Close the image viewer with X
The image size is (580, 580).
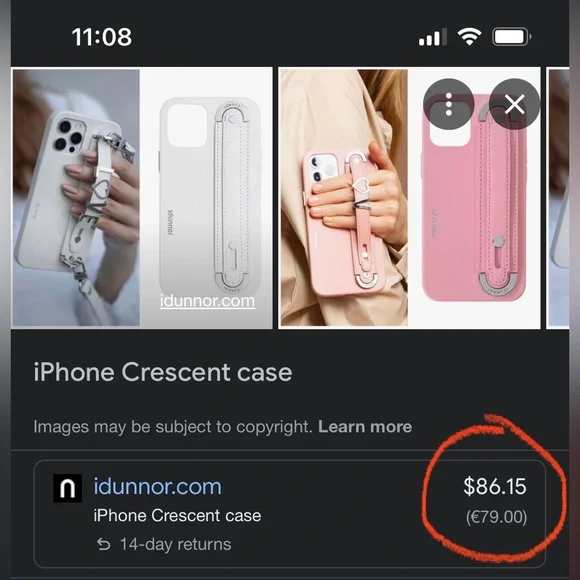(x=515, y=104)
